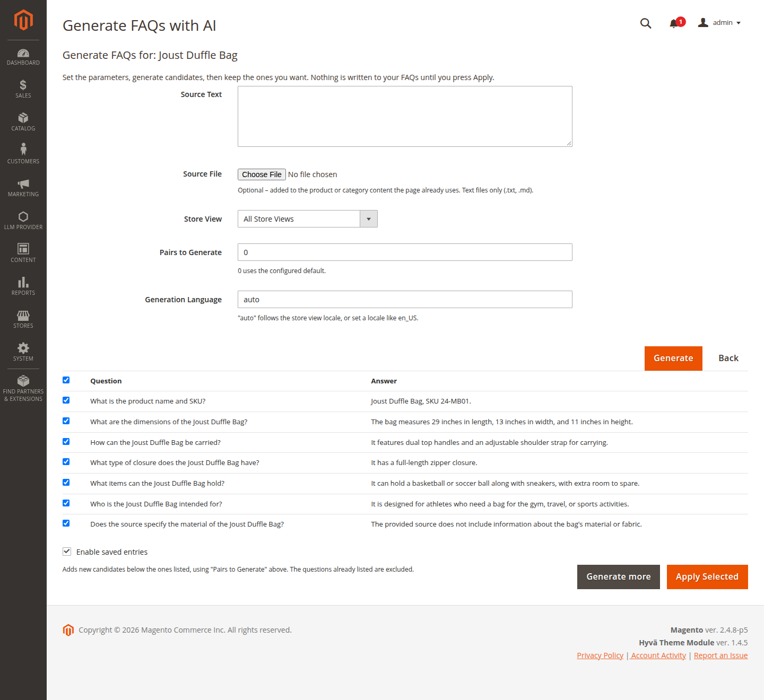Screen dimensions: 764x700
Task: Click the admin user avatar icon
Action: click(x=703, y=22)
